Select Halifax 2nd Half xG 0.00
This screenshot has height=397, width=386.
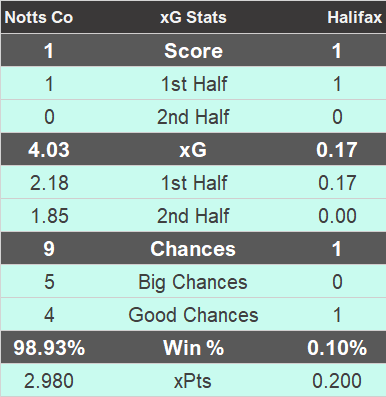[x=337, y=216]
